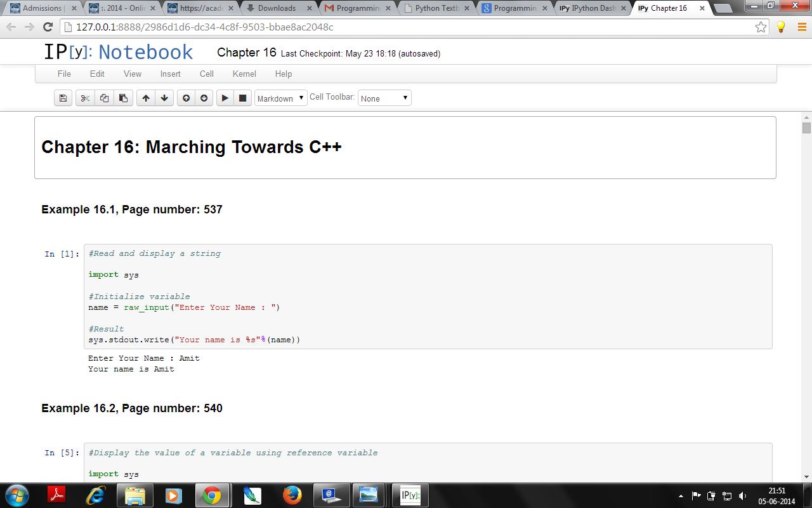Click the Chapter 16 notebook title to rename
The height and width of the screenshot is (508, 812).
246,53
